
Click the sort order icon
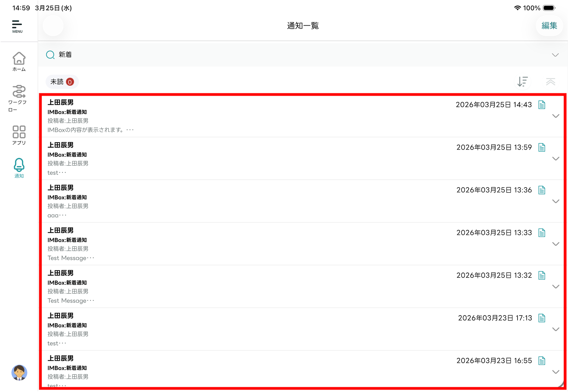click(x=522, y=82)
